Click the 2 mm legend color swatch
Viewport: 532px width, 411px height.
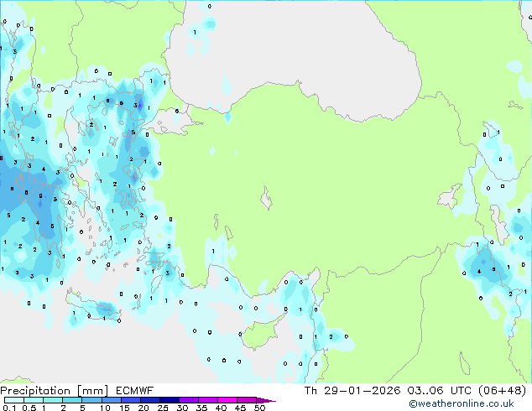(72, 400)
